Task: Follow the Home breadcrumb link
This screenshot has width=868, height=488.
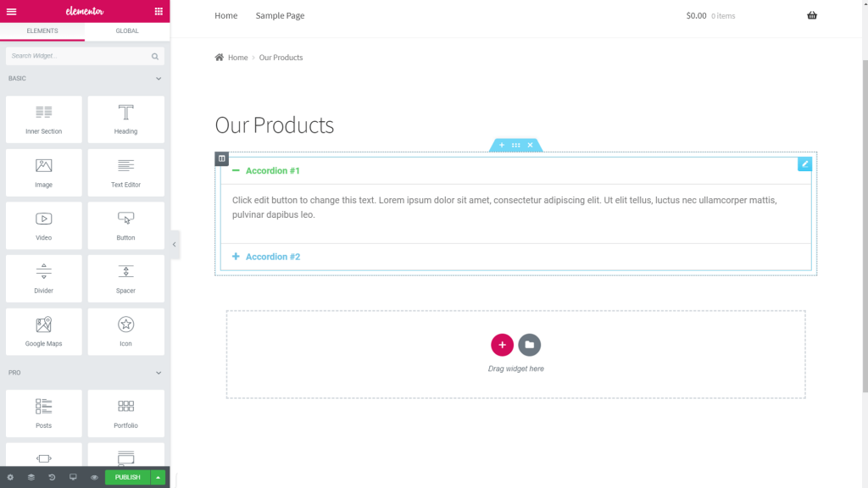Action: pyautogui.click(x=237, y=58)
